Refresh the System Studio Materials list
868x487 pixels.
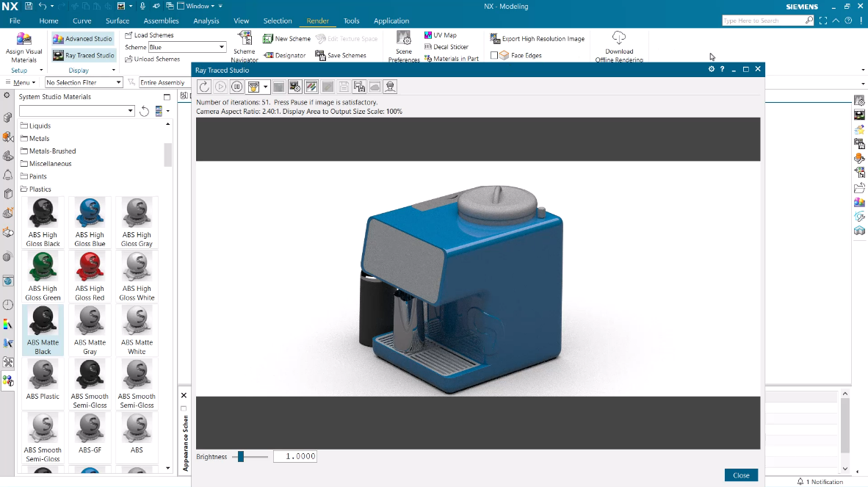tap(144, 112)
